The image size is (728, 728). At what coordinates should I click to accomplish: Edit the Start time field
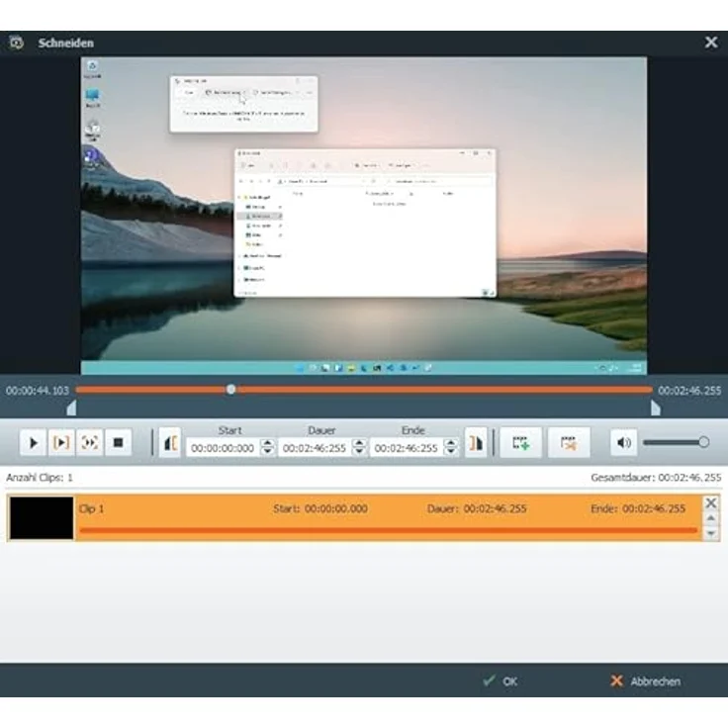223,448
